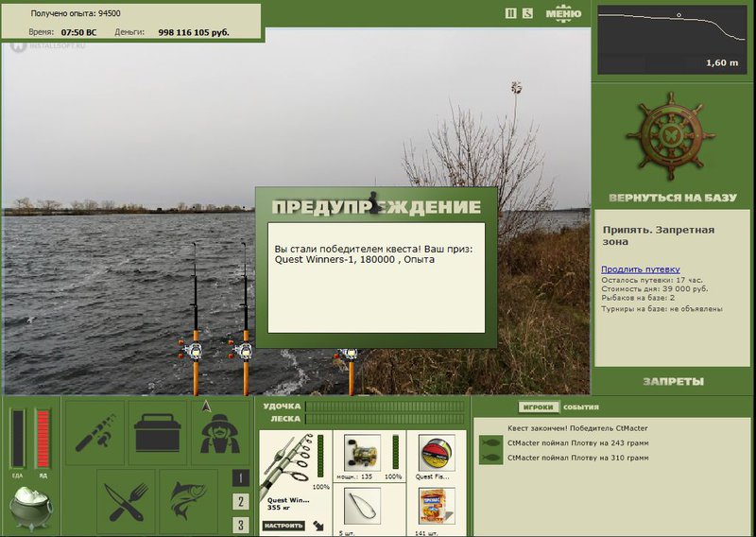The image size is (756, 537).
Task: Open the МЕНЮ menu
Action: pos(563,13)
